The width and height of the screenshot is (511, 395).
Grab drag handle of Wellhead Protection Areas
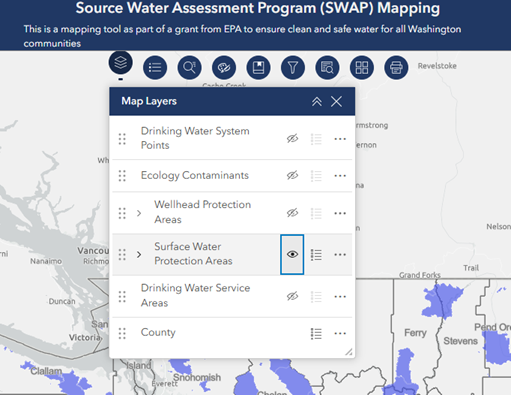pyautogui.click(x=122, y=213)
